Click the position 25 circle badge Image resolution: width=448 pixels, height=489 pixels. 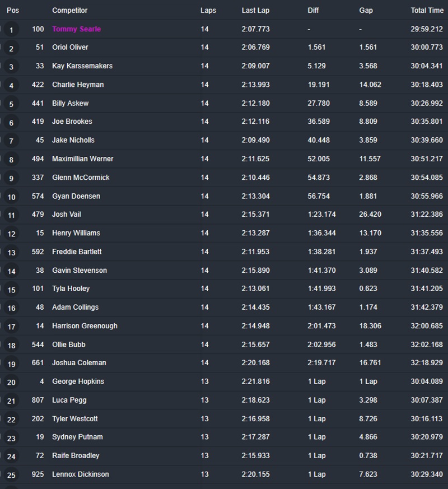pos(11,475)
